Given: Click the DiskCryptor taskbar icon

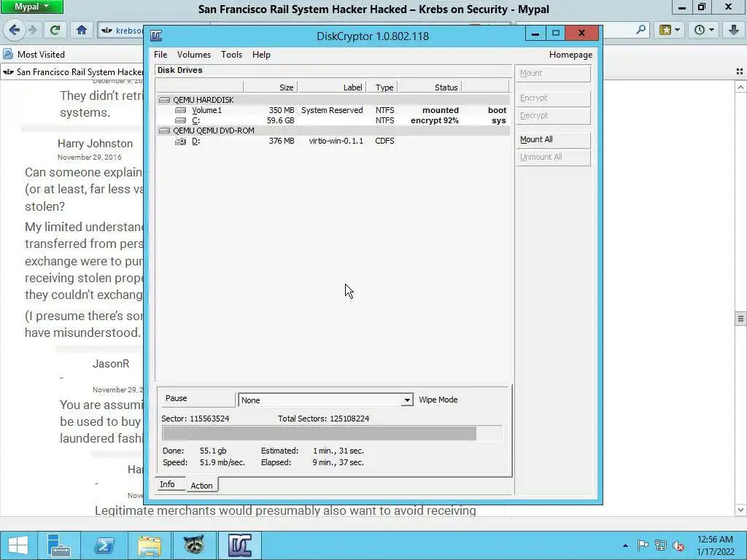Looking at the screenshot, I should (239, 545).
